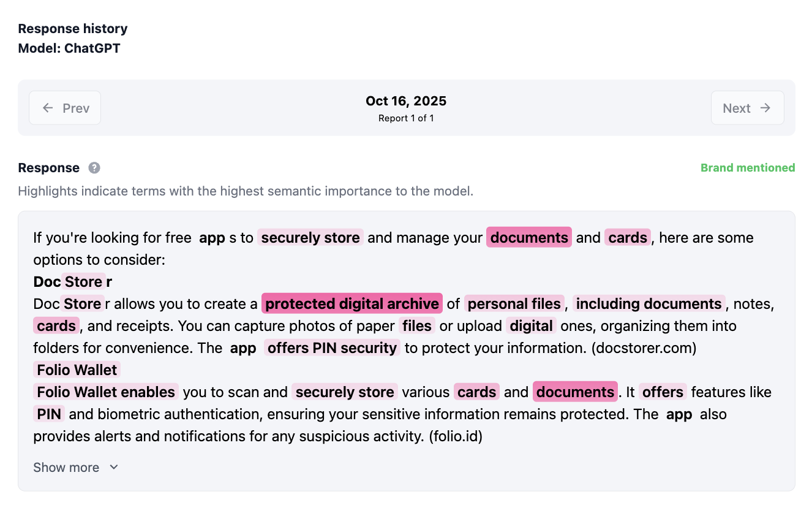Expand the response with Show more

click(76, 468)
